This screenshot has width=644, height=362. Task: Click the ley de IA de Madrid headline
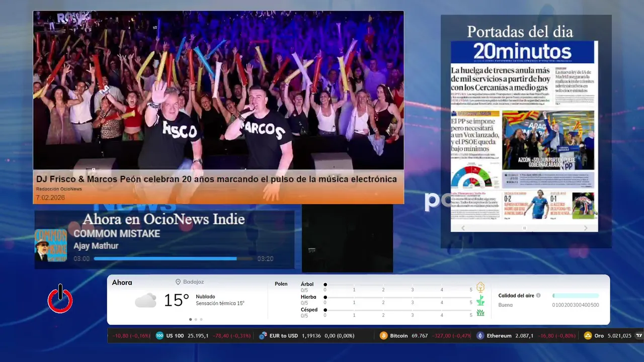(575, 82)
